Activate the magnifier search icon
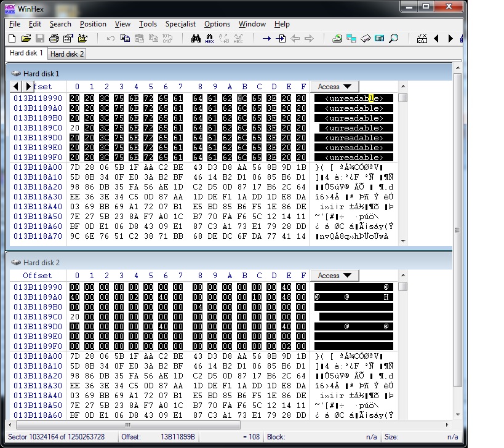 point(392,38)
